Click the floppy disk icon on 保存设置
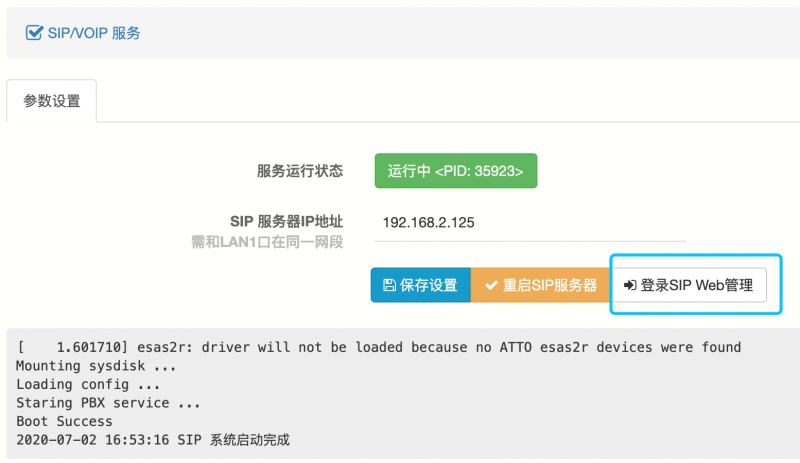Viewport: 800px width, 463px height. [389, 285]
